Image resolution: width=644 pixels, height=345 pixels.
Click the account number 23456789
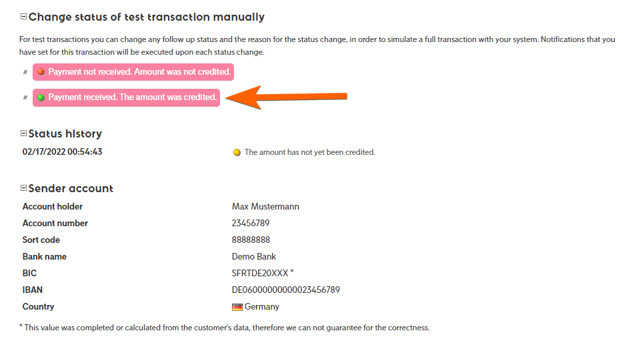tap(251, 223)
